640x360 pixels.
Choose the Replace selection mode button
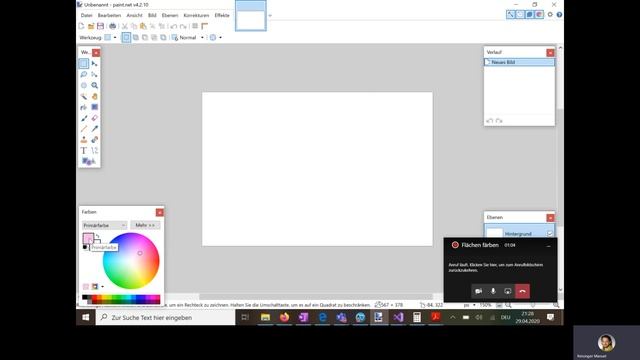(x=127, y=38)
